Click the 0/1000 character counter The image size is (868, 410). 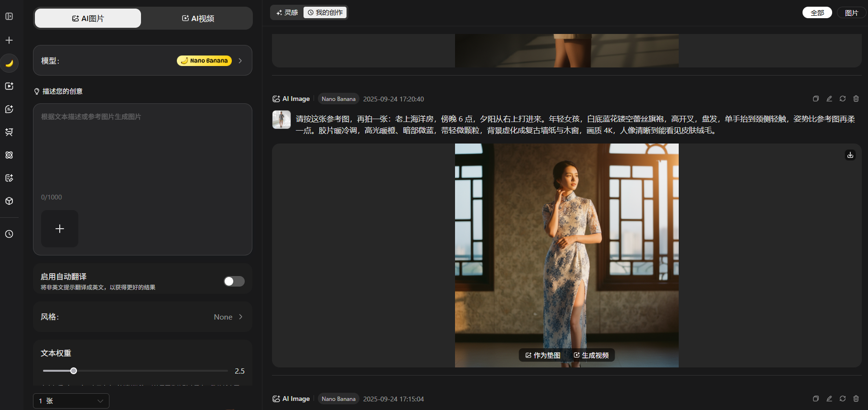51,197
